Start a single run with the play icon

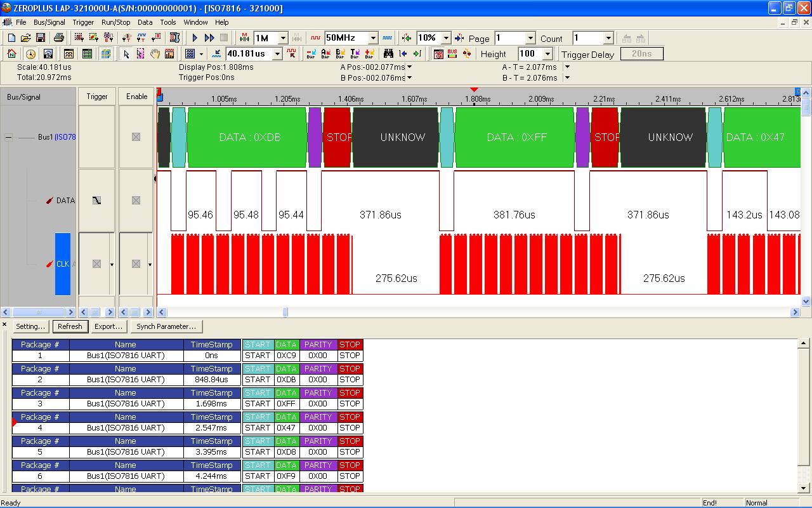(195, 38)
